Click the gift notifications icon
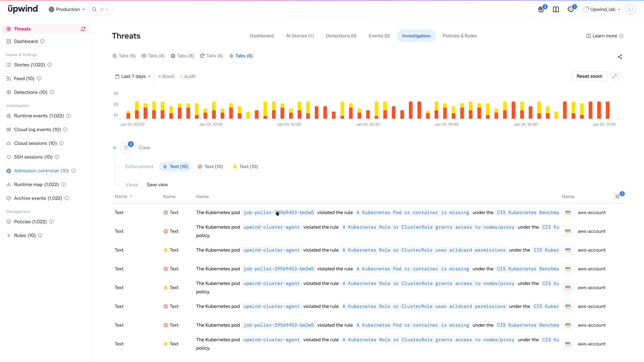644x362 pixels. [541, 10]
